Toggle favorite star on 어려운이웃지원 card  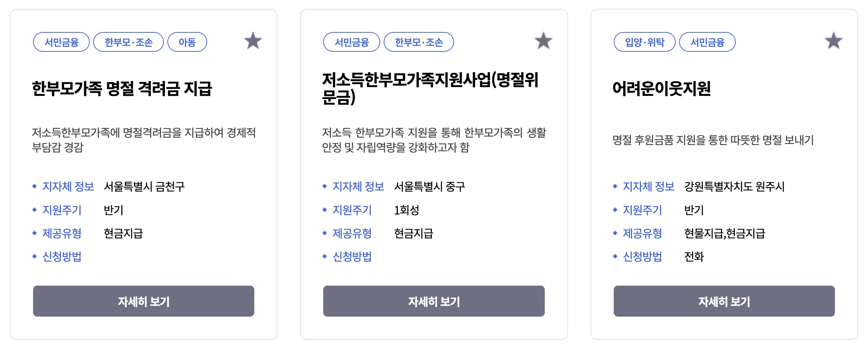pos(834,41)
